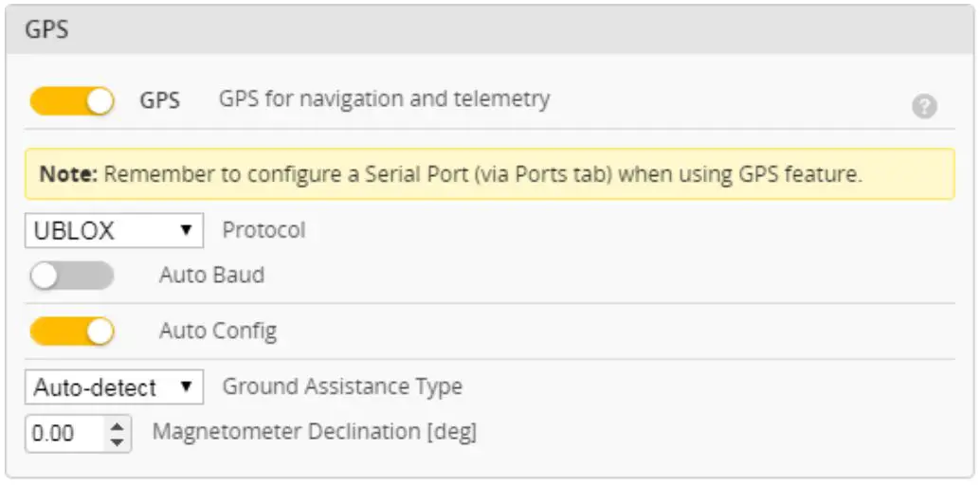The height and width of the screenshot is (485, 980).
Task: Click the bold GPS label beside the switch
Action: pyautogui.click(x=160, y=100)
